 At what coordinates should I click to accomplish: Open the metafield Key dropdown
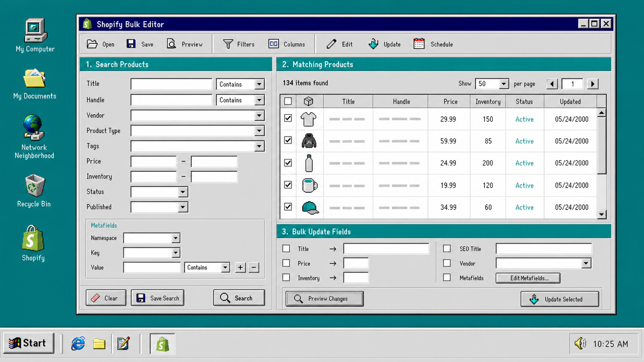point(152,253)
